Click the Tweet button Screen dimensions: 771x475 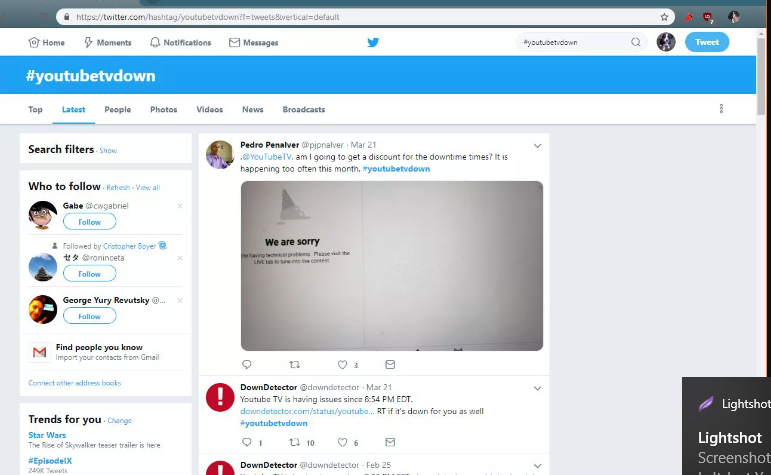707,42
